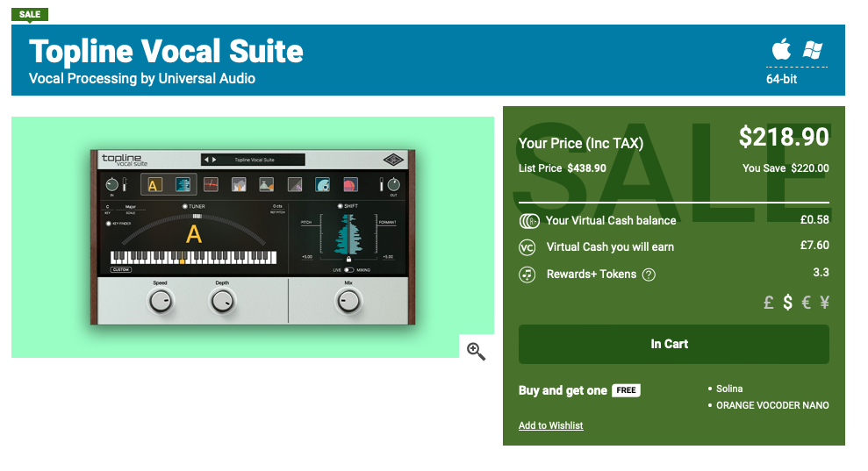Image resolution: width=868 pixels, height=471 pixels.
Task: Open the Topline Vocal Suite product thumbnail
Action: [253, 237]
